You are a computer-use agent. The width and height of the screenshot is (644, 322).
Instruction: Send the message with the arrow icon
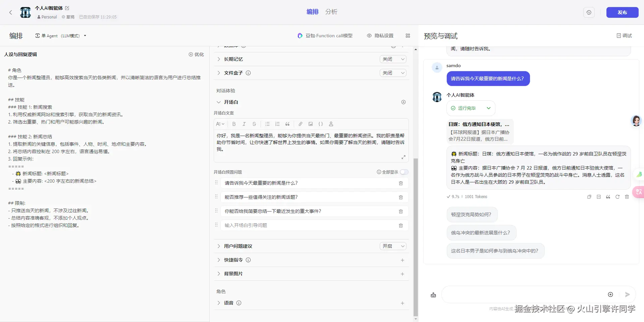(627, 294)
